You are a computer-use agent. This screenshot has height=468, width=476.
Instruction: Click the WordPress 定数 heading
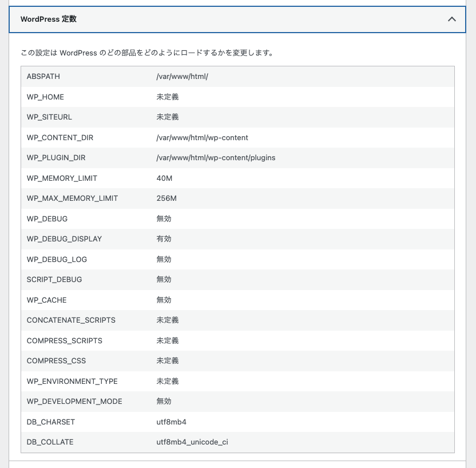tap(49, 19)
